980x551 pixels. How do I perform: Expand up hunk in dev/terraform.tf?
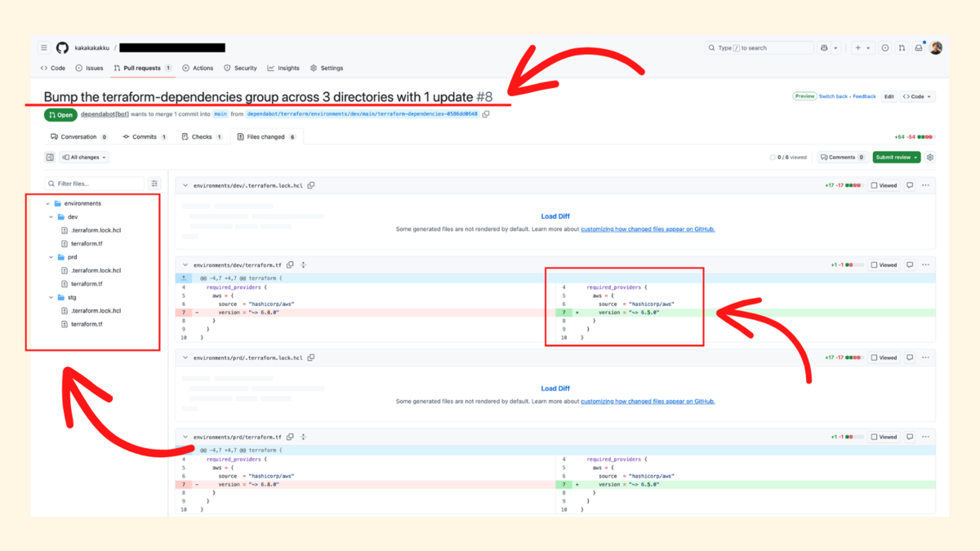(x=185, y=278)
